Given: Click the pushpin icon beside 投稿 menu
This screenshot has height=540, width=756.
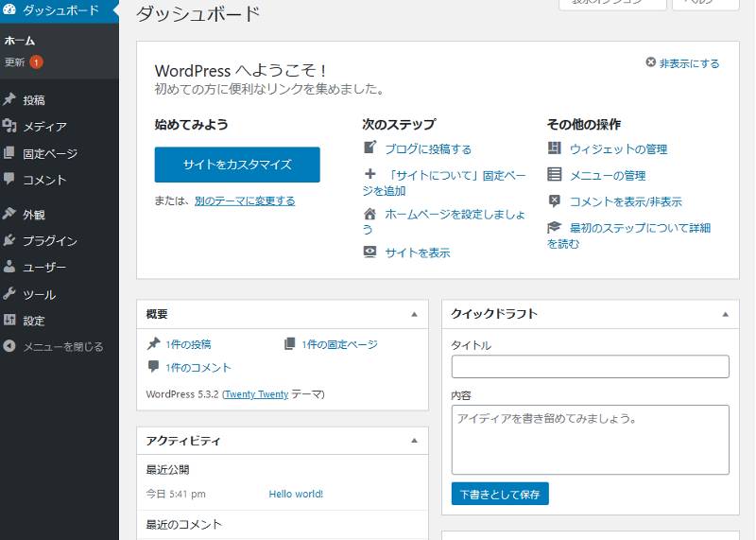Looking at the screenshot, I should 9,99.
